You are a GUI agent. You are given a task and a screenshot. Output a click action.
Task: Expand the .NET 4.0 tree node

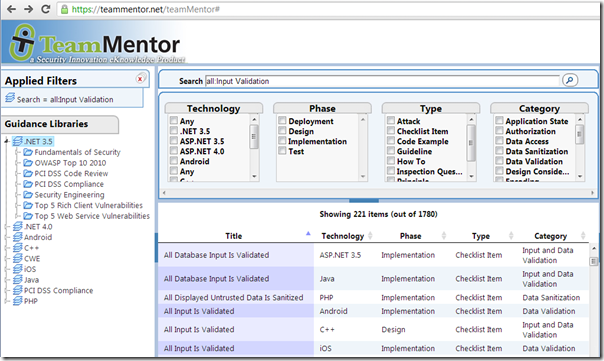pyautogui.click(x=7, y=227)
